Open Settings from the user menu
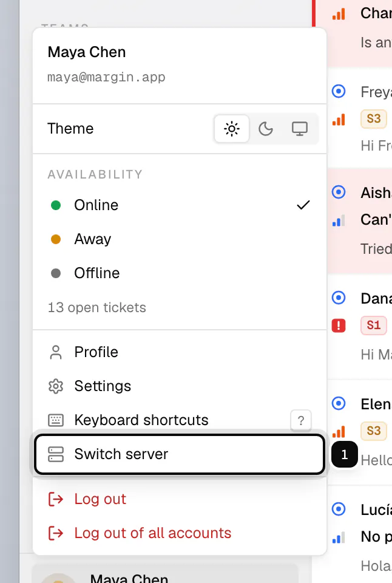392x583 pixels. 180,386
